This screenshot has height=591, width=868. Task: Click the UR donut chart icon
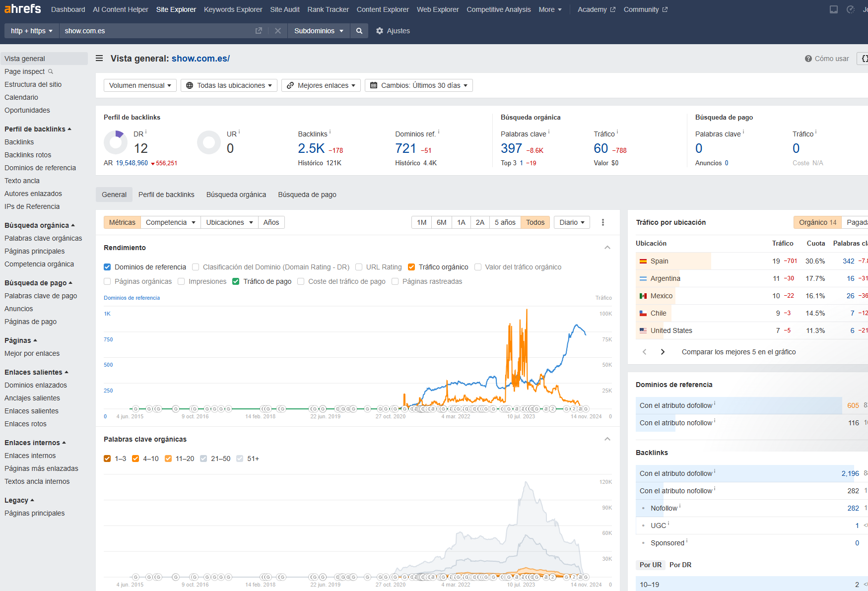[x=209, y=142]
